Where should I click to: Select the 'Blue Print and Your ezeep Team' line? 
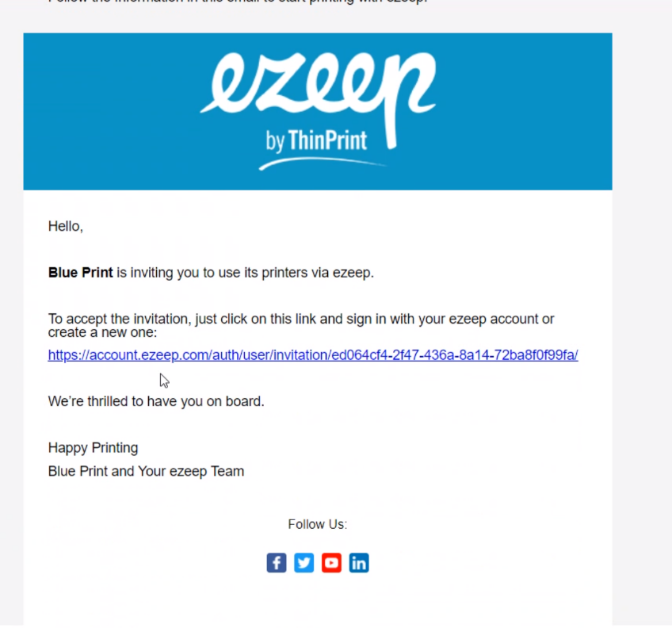point(146,471)
